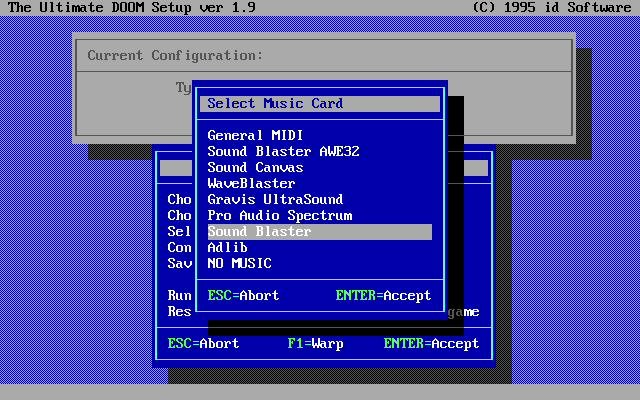The image size is (640, 400).
Task: Click the 1995 id Software copyright text
Action: [551, 7]
